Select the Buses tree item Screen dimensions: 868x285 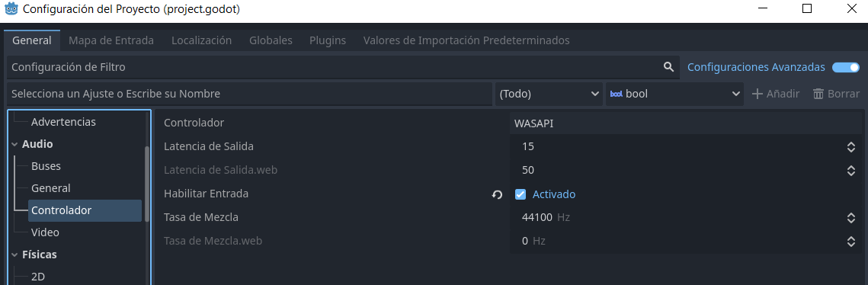46,166
